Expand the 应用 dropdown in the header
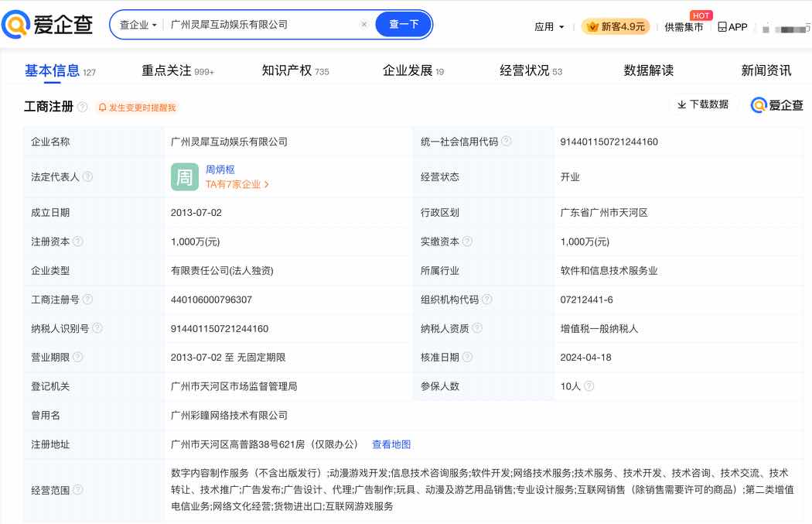Image resolution: width=812 pixels, height=524 pixels. [550, 26]
